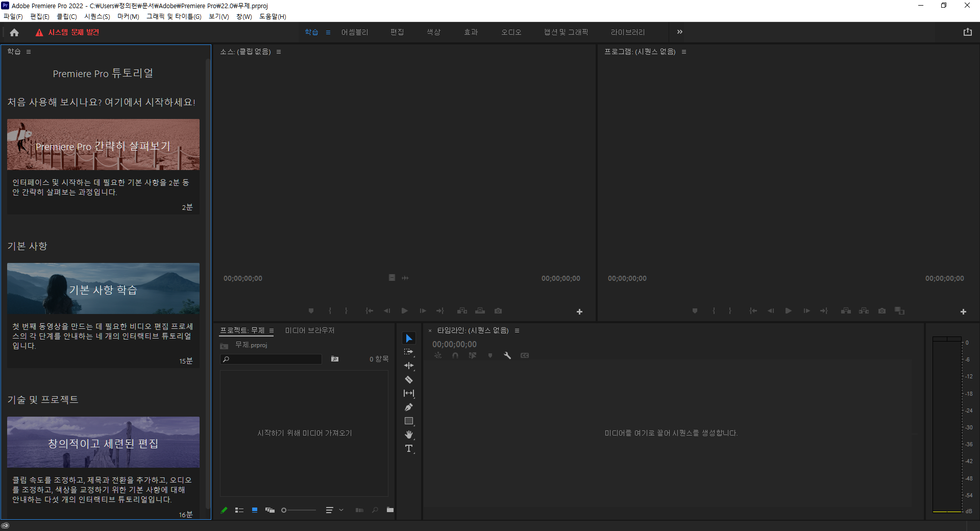Click Extract button in Program monitor
Screen dimensions: 980x531
point(864,311)
